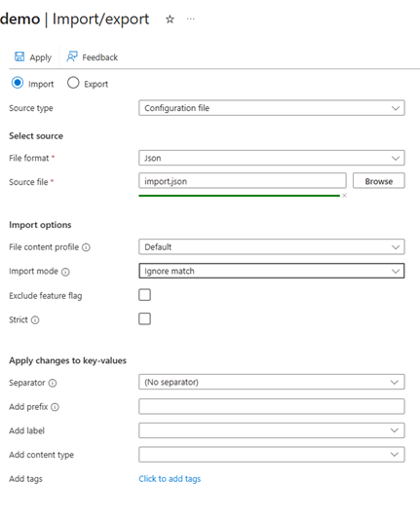This screenshot has height=520, width=420.
Task: Change Import mode from Ignore match
Action: pyautogui.click(x=272, y=271)
